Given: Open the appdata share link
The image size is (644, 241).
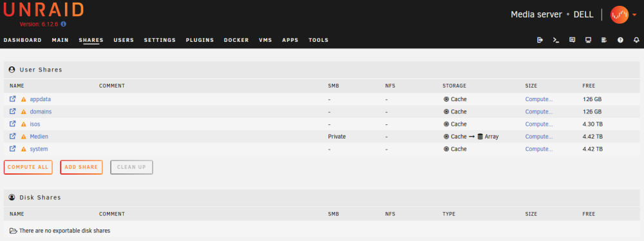Looking at the screenshot, I should pyautogui.click(x=40, y=99).
